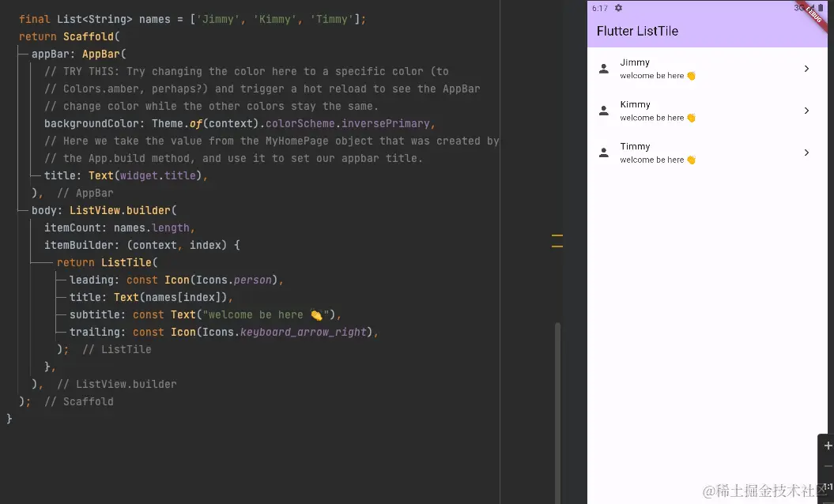
Task: Open Timmy's row via right arrow
Action: [x=806, y=152]
